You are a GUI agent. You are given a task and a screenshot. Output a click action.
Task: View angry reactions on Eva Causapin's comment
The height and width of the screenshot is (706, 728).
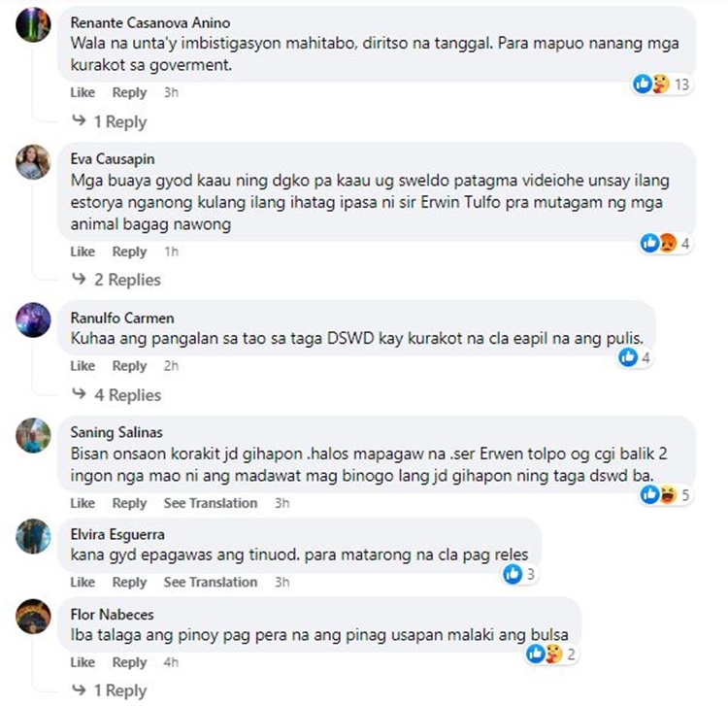[x=667, y=243]
